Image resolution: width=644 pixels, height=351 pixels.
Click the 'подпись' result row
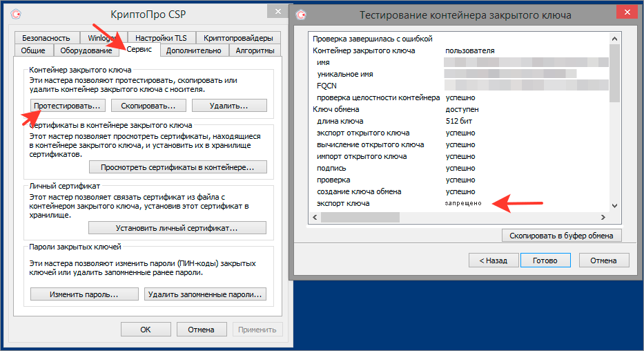(x=459, y=168)
